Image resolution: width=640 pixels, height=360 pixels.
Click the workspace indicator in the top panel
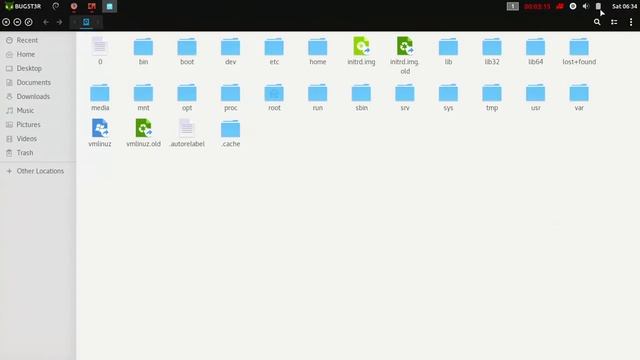click(513, 6)
